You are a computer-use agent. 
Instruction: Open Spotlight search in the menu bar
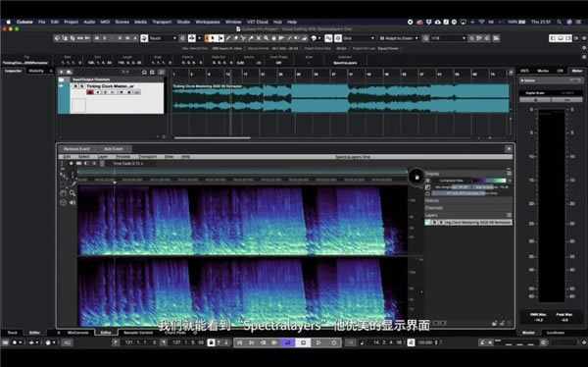[x=560, y=22]
